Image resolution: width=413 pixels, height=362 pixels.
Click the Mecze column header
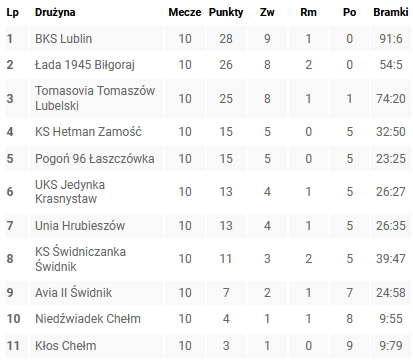185,12
